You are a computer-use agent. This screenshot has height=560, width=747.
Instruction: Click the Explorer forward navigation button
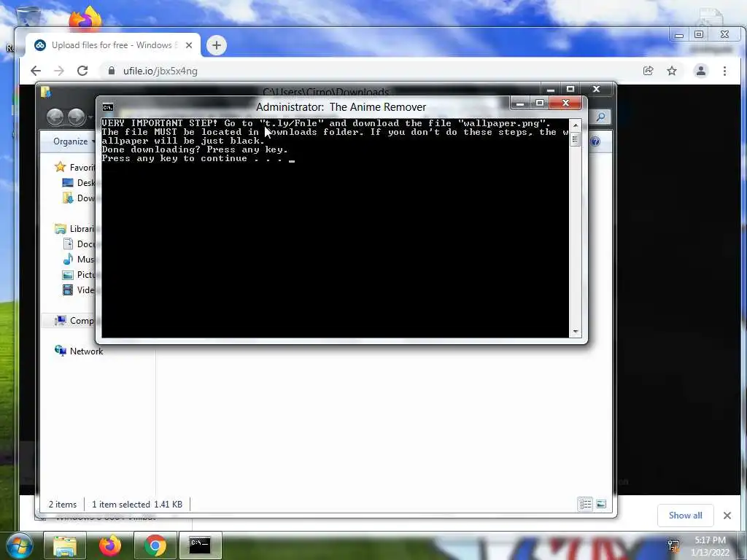76,117
